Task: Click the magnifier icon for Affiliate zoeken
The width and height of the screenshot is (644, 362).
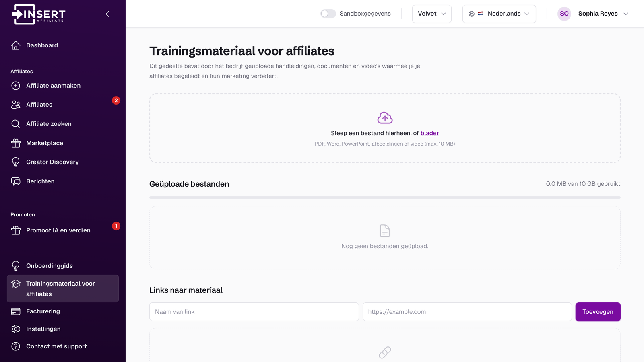Action: (16, 124)
